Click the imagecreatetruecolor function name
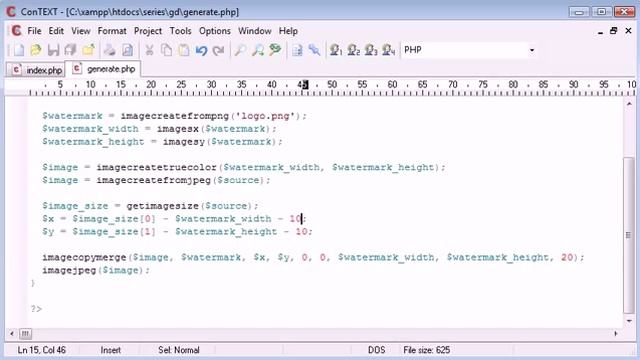The height and width of the screenshot is (360, 640). point(156,167)
